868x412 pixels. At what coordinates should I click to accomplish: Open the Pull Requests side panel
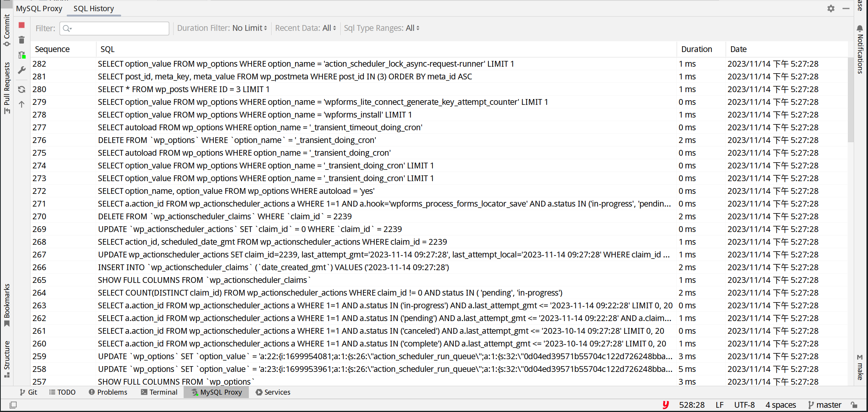7,88
